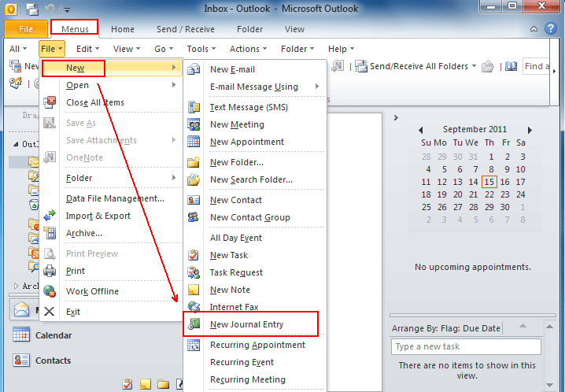Minimize the ribbon with the caret button
565x392 pixels.
coord(534,29)
